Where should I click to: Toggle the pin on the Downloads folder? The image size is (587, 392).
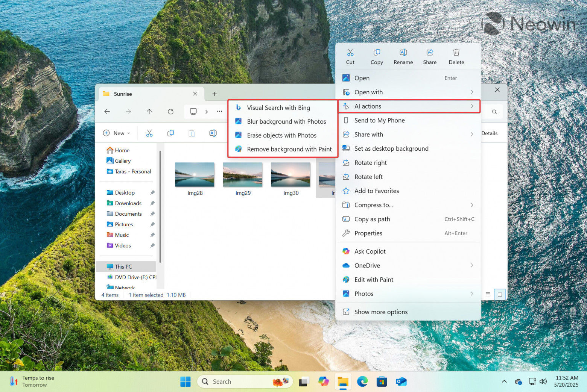[x=152, y=203]
